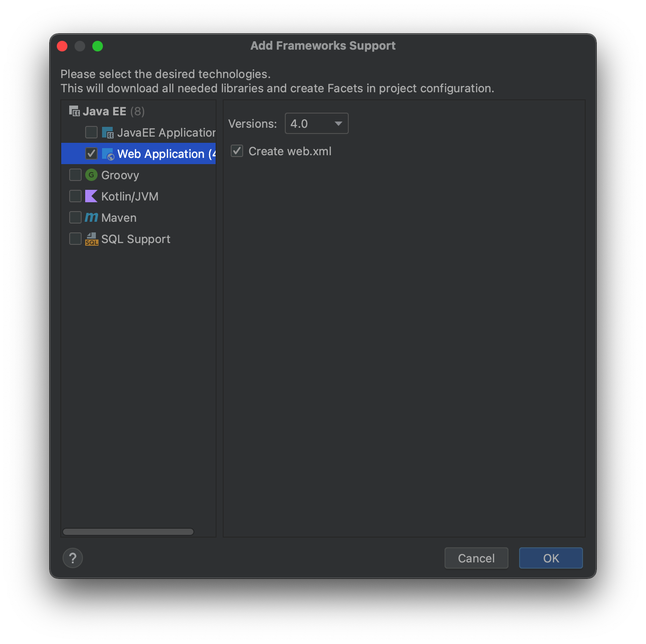The height and width of the screenshot is (644, 646).
Task: Close the dialog with red button
Action: [62, 46]
